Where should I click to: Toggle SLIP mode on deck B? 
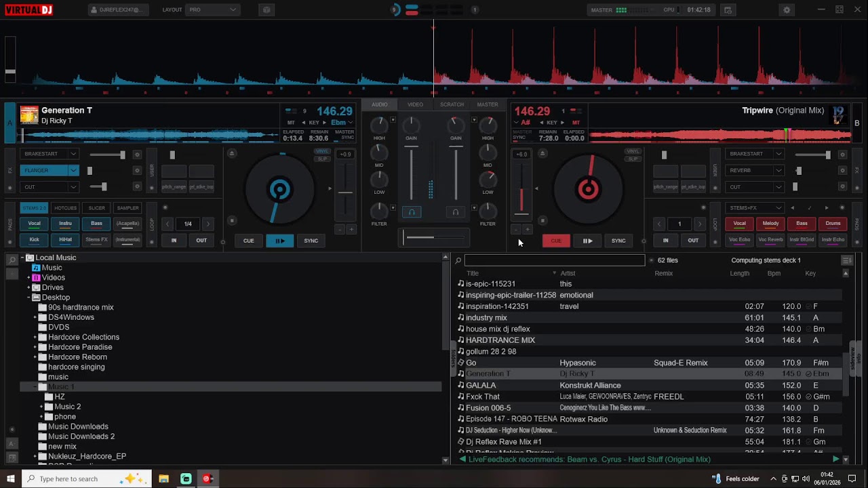633,159
